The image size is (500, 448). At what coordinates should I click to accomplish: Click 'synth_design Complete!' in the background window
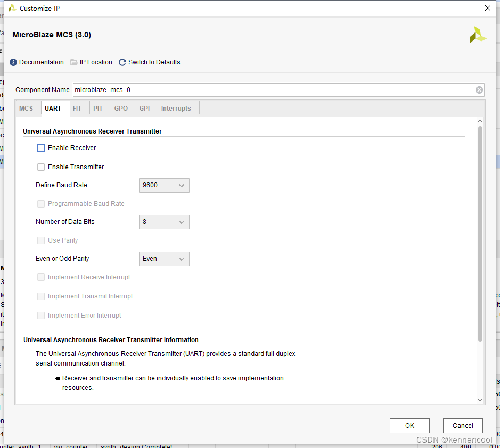pyautogui.click(x=136, y=446)
